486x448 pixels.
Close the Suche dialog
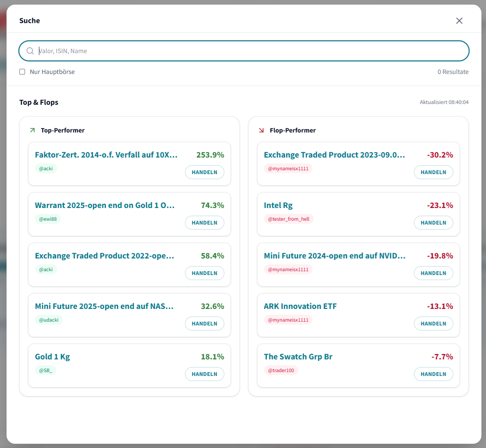point(459,21)
